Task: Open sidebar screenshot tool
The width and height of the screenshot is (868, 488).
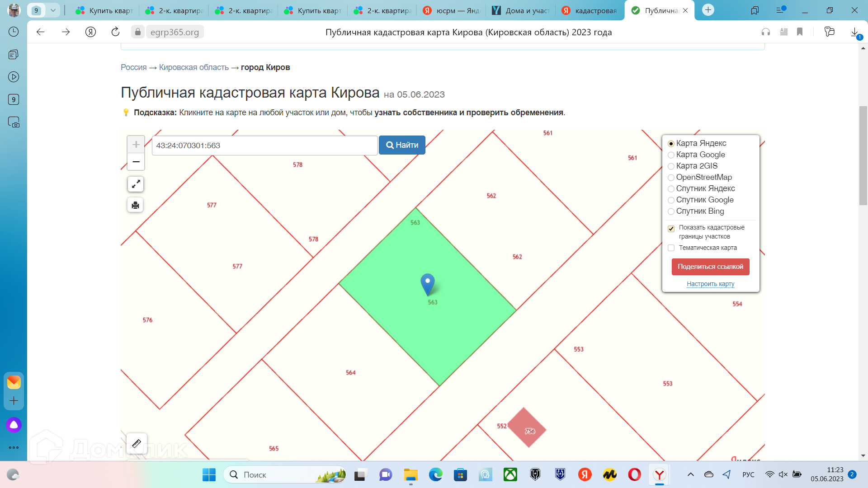Action: 14,122
